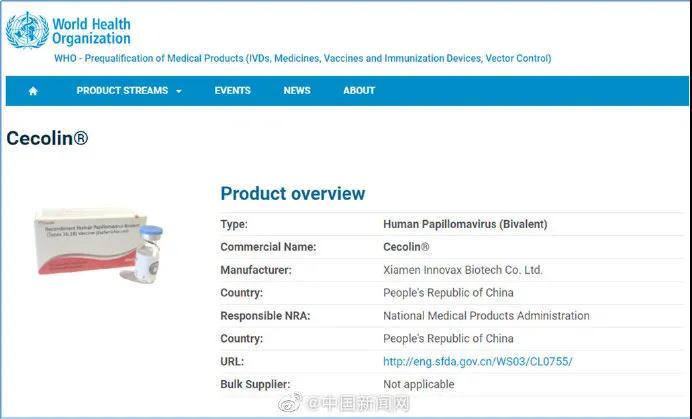Open the NEWS menu item

click(x=297, y=91)
